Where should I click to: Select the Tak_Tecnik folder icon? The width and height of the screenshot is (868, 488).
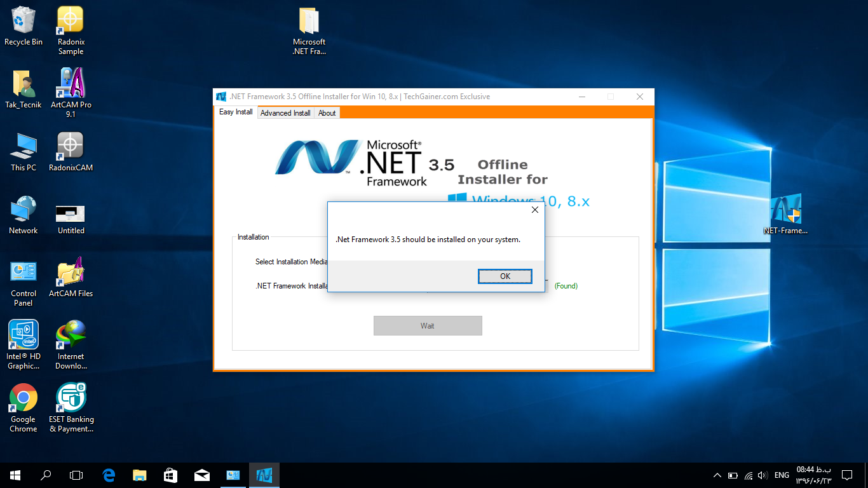(24, 90)
